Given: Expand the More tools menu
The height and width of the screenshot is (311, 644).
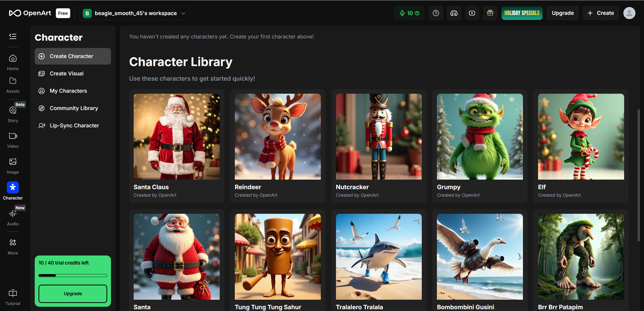Looking at the screenshot, I should tap(13, 243).
